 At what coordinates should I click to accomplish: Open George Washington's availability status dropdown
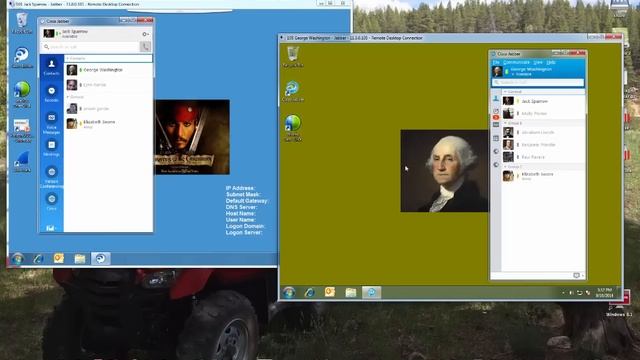click(x=522, y=74)
